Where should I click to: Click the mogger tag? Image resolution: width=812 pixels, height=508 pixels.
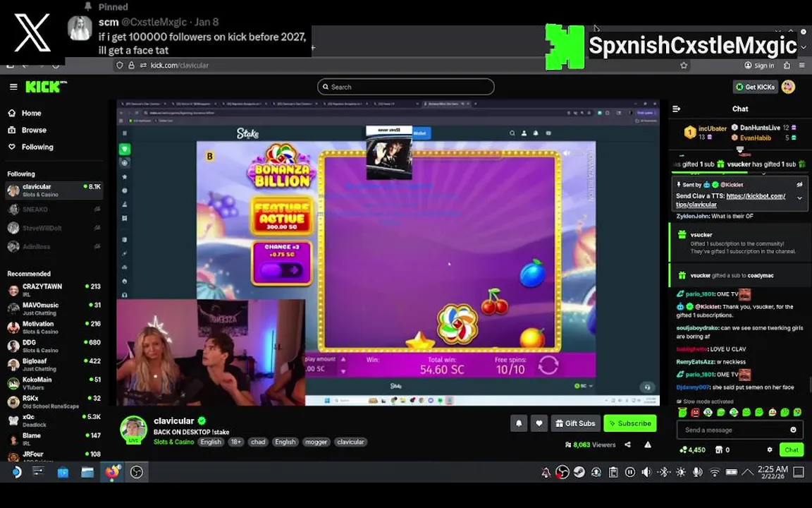click(316, 442)
